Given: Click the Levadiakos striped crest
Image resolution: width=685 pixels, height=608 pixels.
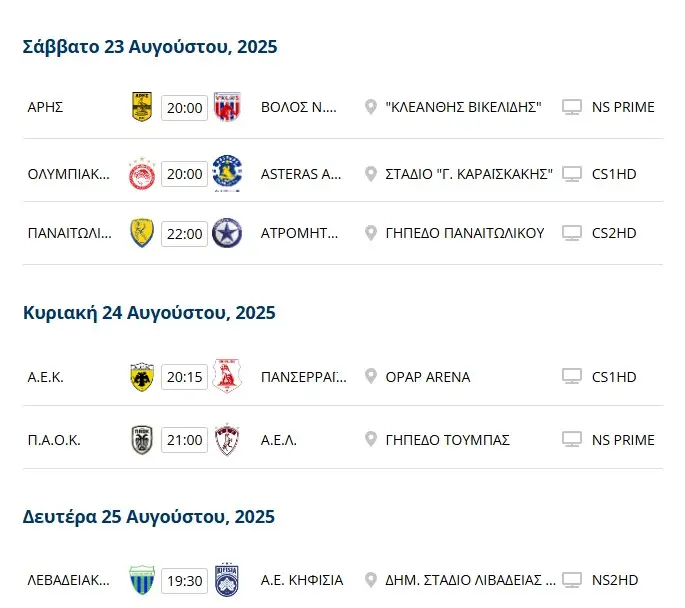Looking at the screenshot, I should tap(142, 580).
